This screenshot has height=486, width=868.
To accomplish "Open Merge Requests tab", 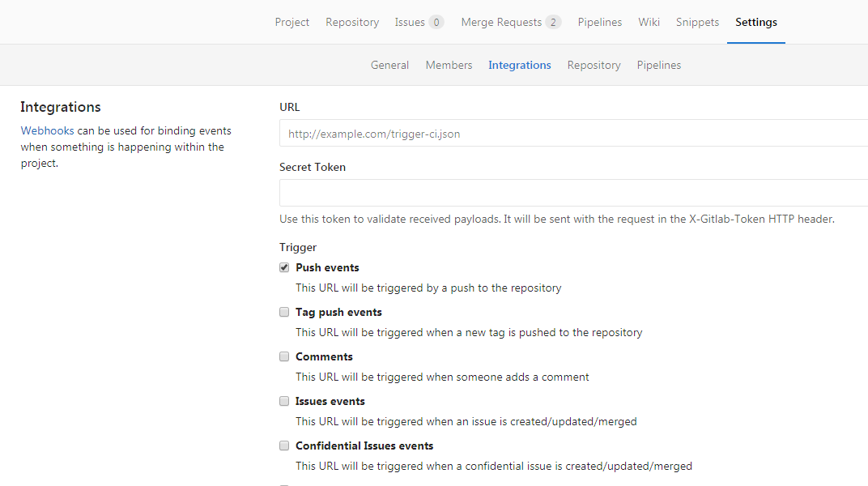I will point(510,23).
